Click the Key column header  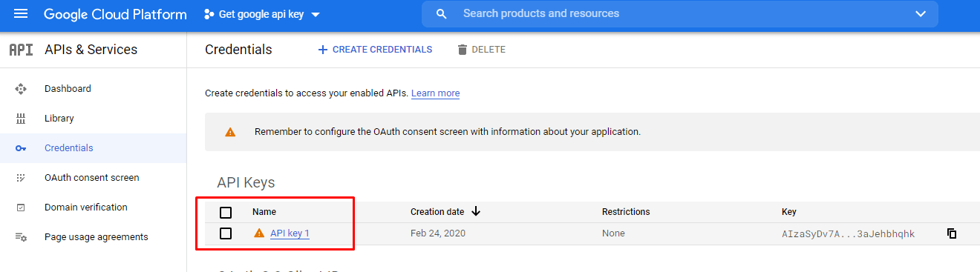[789, 212]
